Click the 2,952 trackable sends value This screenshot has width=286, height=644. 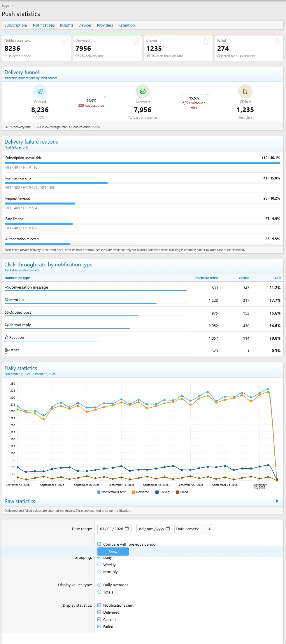coord(213,326)
